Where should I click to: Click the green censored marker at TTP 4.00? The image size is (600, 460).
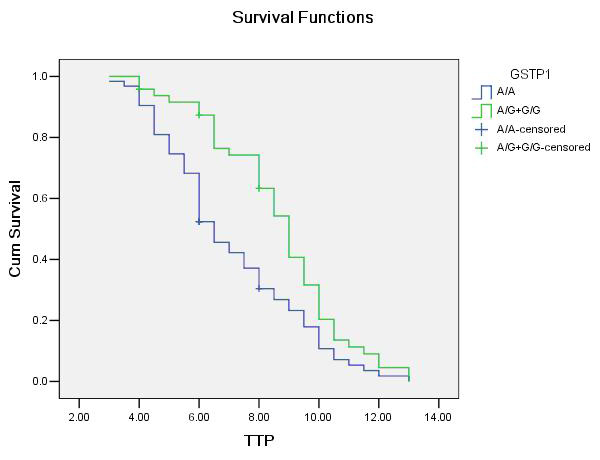tap(139, 89)
